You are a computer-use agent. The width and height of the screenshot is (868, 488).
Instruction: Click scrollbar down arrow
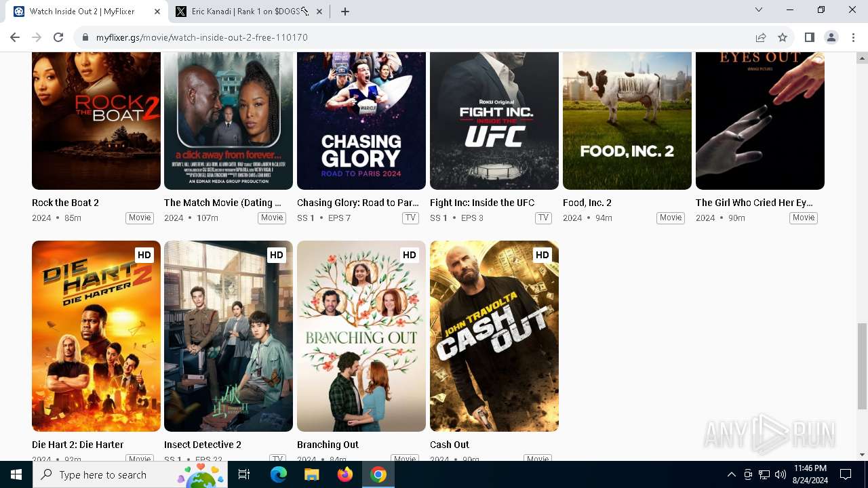tap(862, 455)
